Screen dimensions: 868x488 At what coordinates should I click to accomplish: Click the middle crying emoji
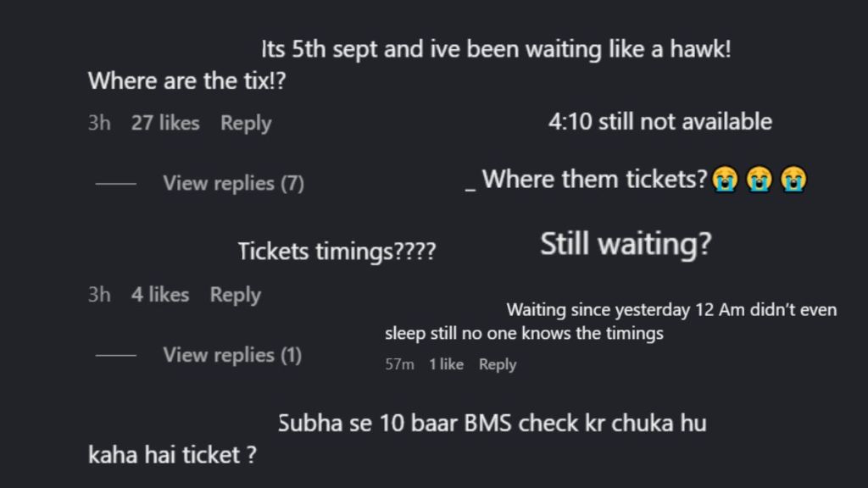pyautogui.click(x=759, y=180)
